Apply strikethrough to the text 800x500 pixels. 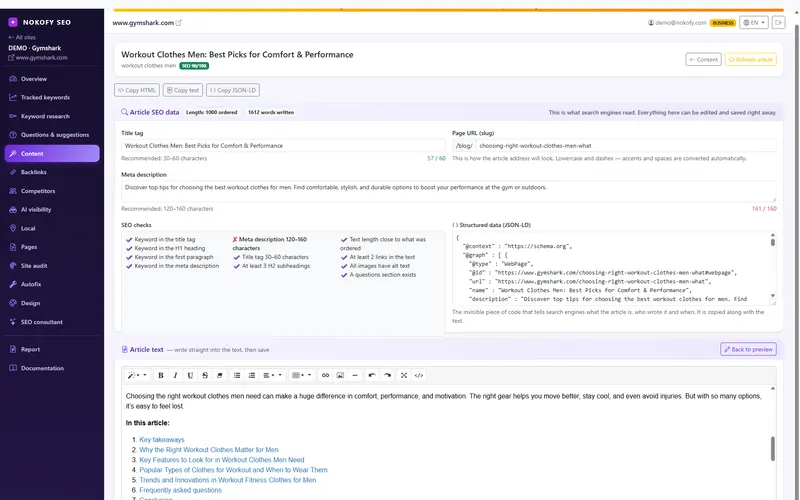pyautogui.click(x=205, y=375)
